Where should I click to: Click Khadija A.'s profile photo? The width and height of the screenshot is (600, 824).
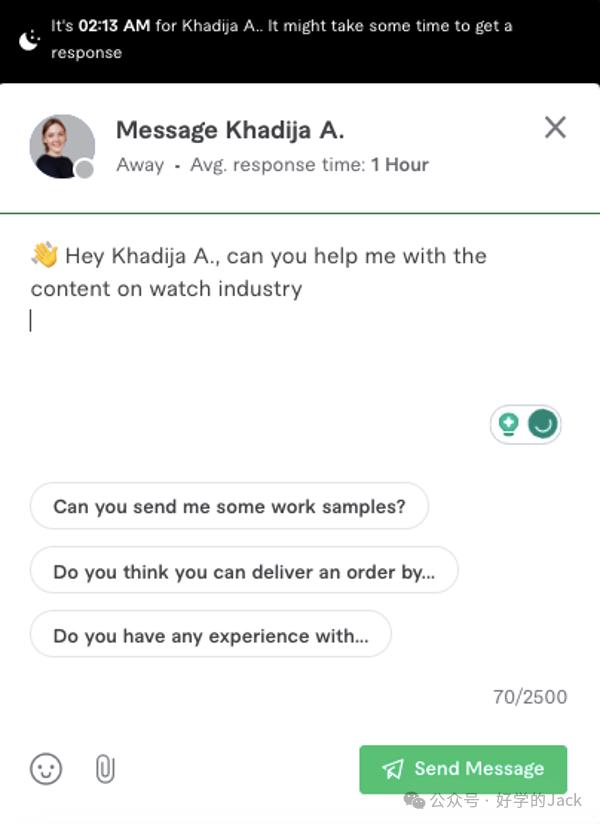coord(62,147)
